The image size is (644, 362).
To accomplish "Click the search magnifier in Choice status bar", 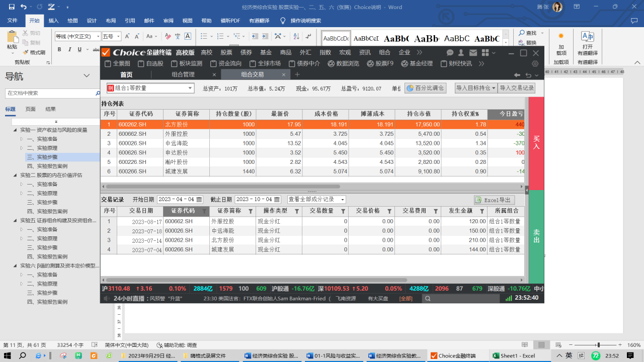I will (x=427, y=298).
